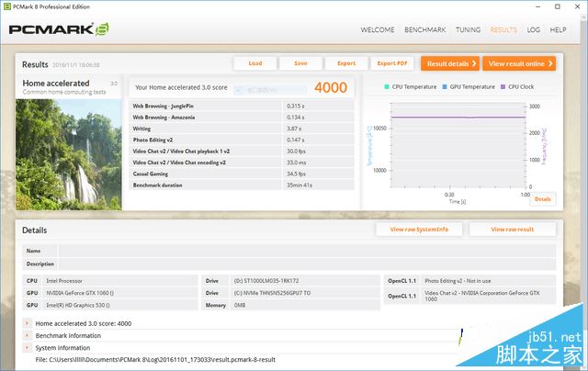Open the Help tab
Screen dimensions: 588x371
point(558,29)
